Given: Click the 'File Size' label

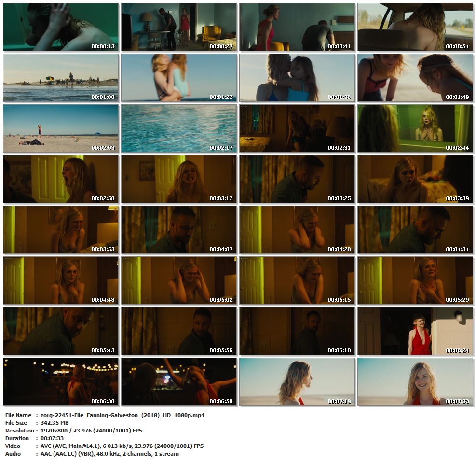Looking at the screenshot, I should pos(16,423).
